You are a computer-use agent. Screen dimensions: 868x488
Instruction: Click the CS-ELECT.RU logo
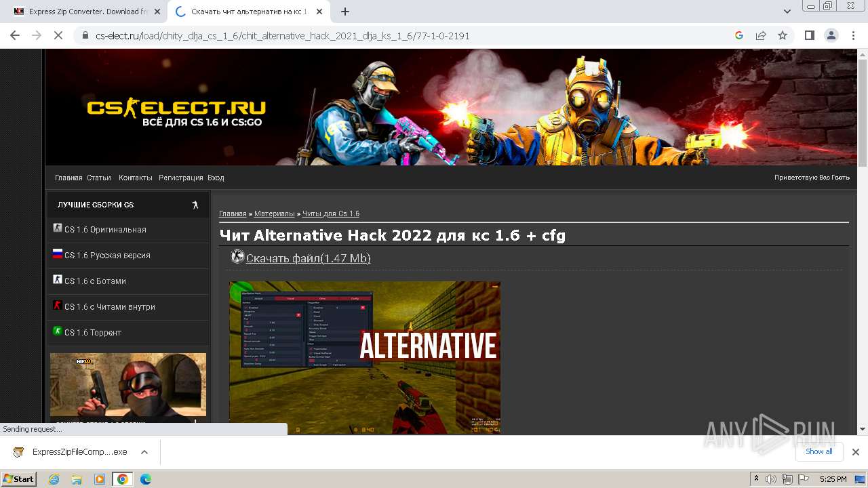tap(176, 113)
